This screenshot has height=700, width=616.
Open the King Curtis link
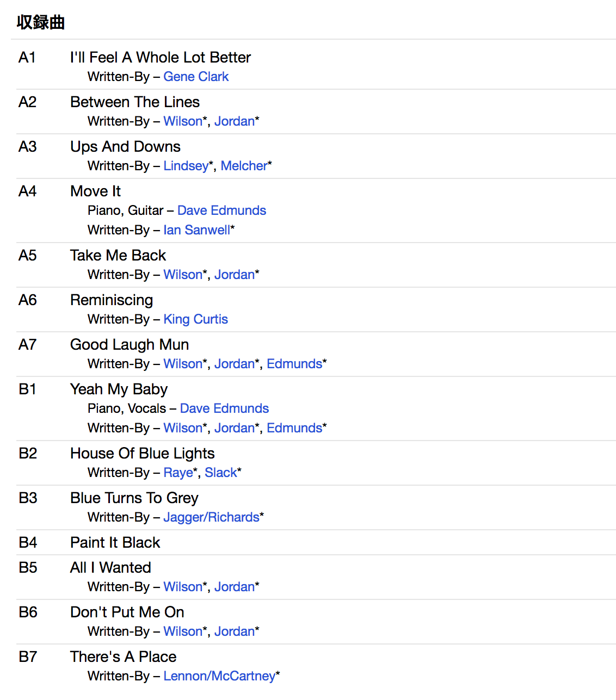point(195,319)
